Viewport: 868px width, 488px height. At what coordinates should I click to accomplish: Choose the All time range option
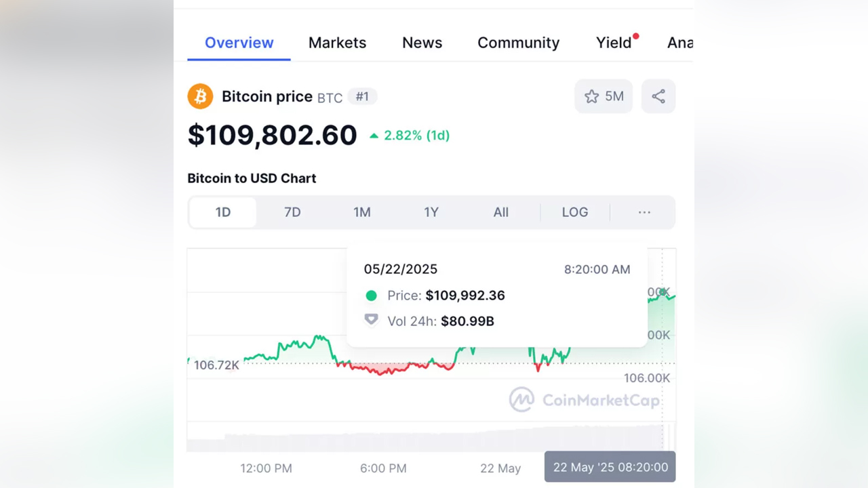point(500,212)
